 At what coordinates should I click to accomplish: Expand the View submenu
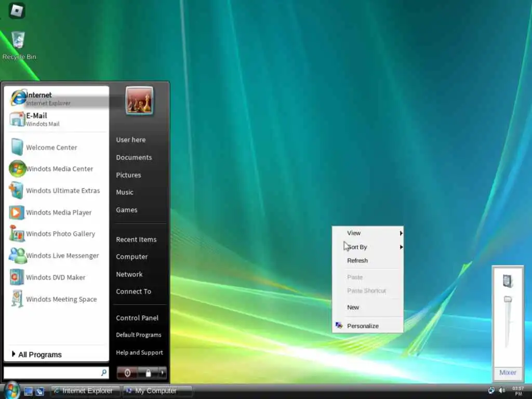pyautogui.click(x=368, y=233)
